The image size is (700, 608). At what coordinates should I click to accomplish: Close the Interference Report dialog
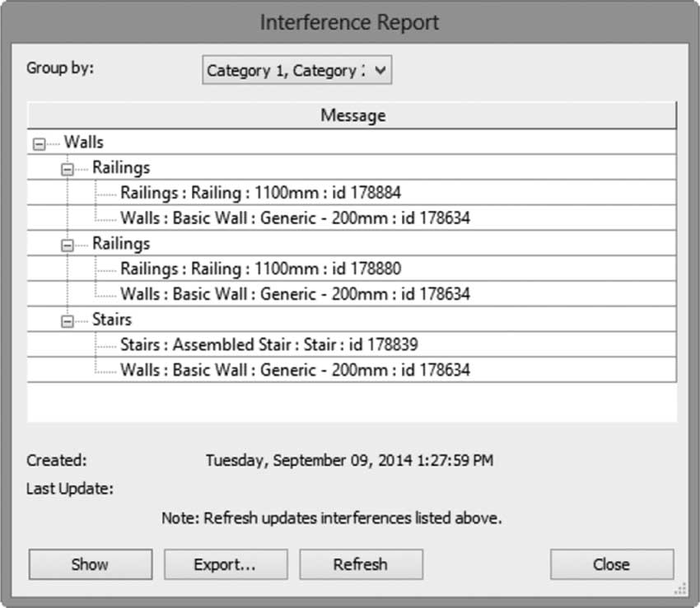[612, 564]
